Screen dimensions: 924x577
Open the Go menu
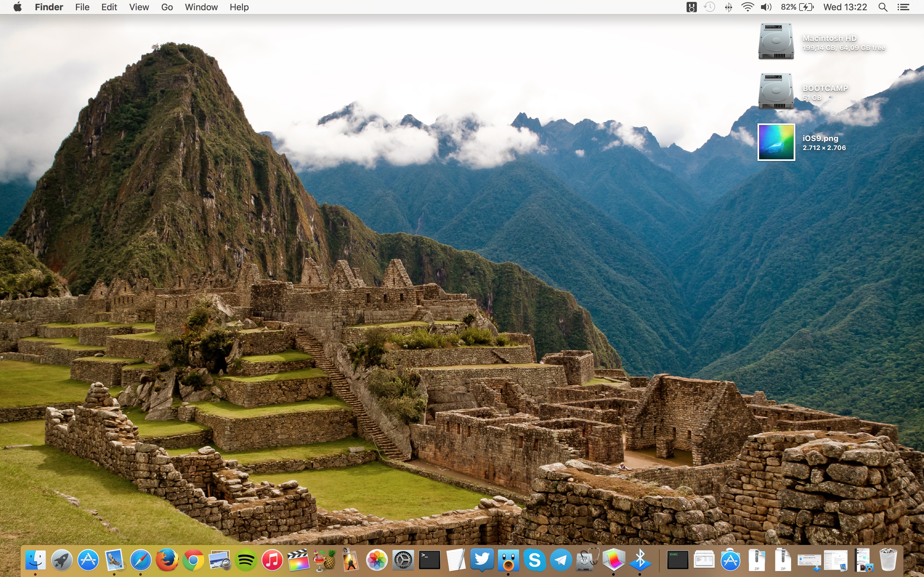[x=167, y=7]
